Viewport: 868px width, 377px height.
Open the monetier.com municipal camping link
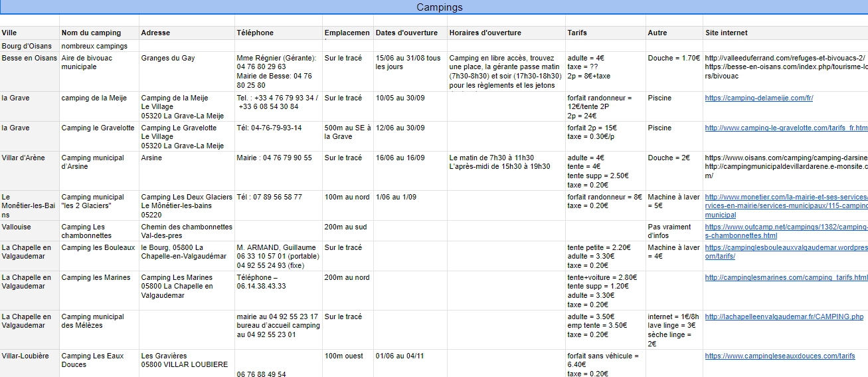click(786, 206)
